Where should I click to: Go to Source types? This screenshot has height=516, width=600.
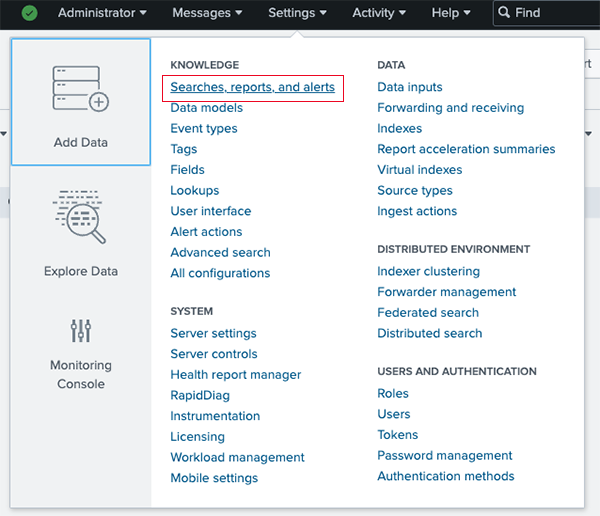tap(415, 191)
